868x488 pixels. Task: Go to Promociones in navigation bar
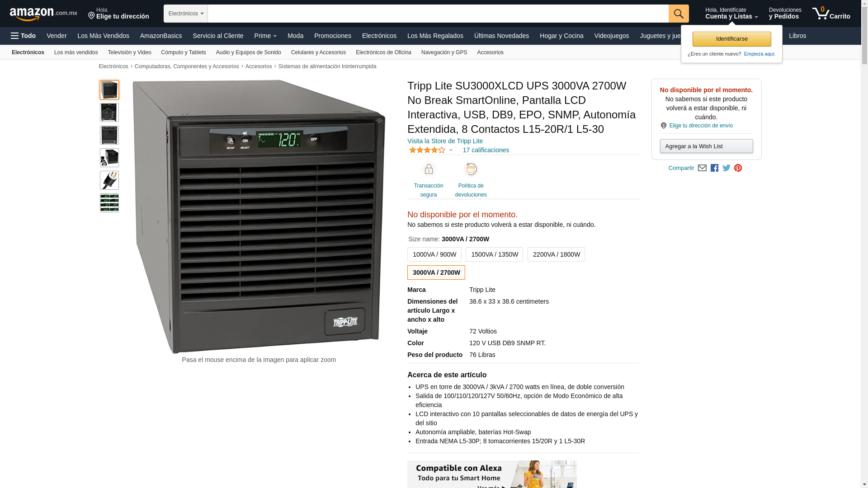333,36
